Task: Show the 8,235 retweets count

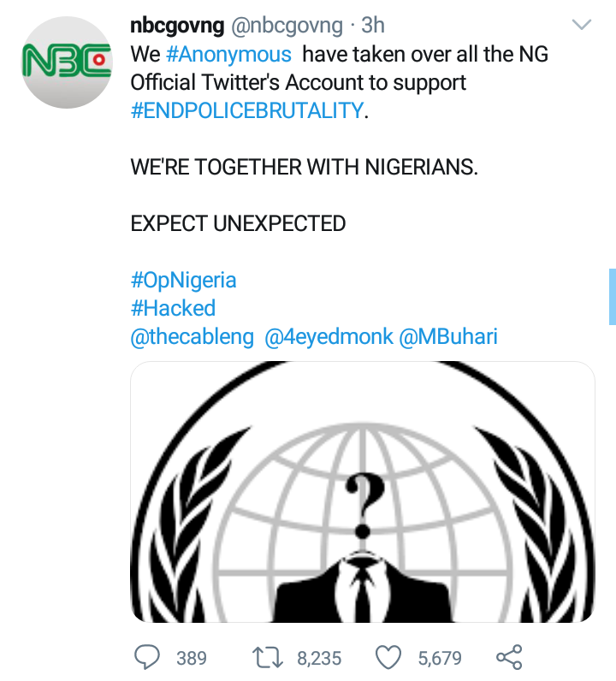Action: pos(319,658)
